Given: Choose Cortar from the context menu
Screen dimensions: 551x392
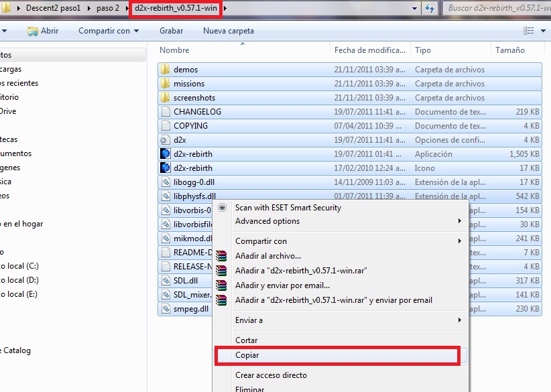Looking at the screenshot, I should [246, 340].
